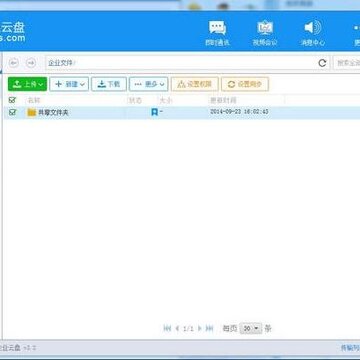Jump to the last page in the pager
Screen dimensions: 360x360
tap(210, 328)
